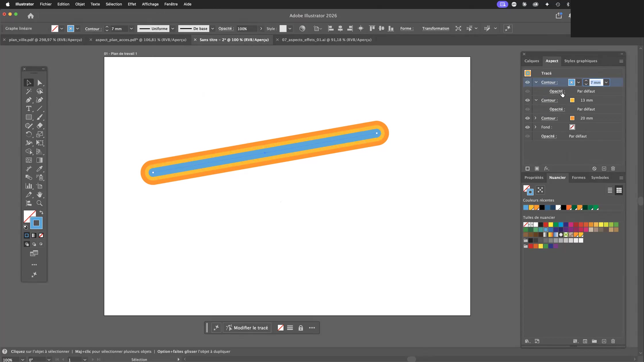Click Clear Appearance icon in Aspect panel
The image size is (644, 362).
[594, 169]
